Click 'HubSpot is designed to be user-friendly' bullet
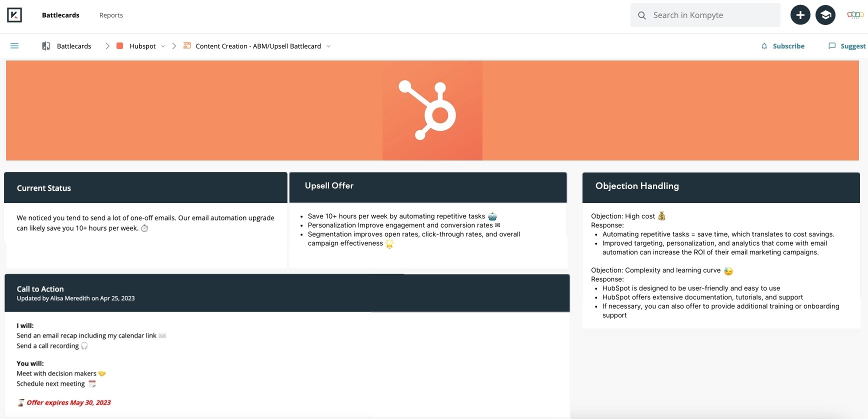This screenshot has height=419, width=868. (x=691, y=288)
